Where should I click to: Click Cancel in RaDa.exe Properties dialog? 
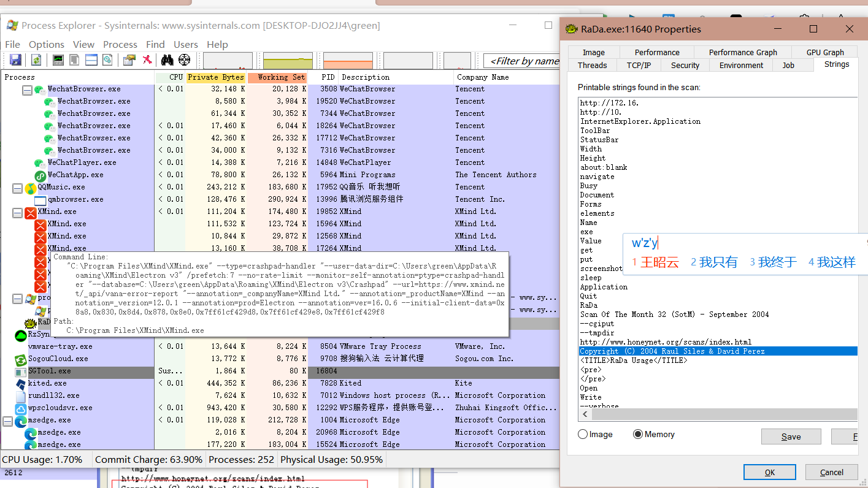click(831, 472)
